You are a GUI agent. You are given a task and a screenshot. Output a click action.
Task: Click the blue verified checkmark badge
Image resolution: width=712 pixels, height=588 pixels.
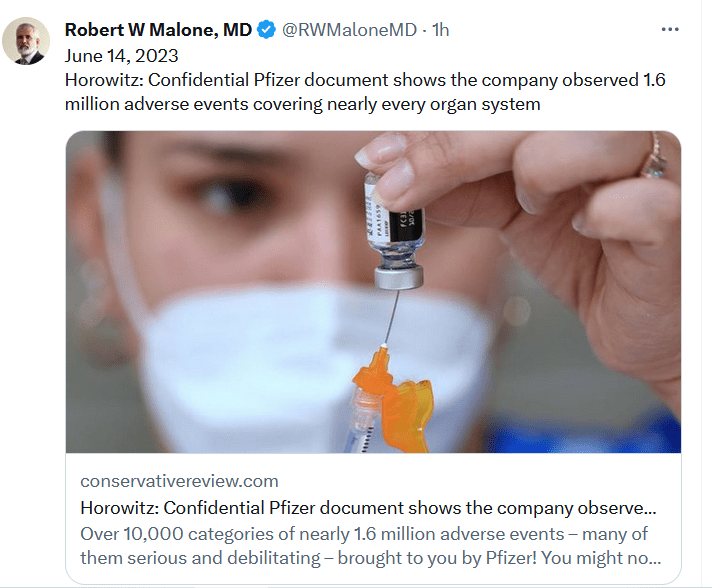pyautogui.click(x=266, y=30)
